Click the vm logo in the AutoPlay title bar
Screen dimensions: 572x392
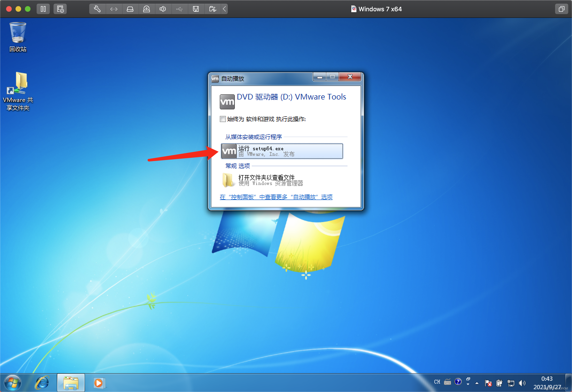pyautogui.click(x=215, y=79)
